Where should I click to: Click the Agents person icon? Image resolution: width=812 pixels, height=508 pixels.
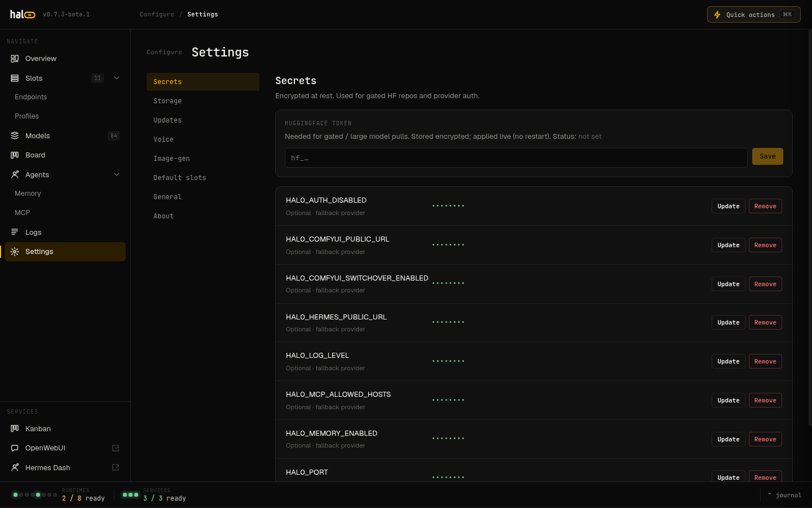[15, 175]
